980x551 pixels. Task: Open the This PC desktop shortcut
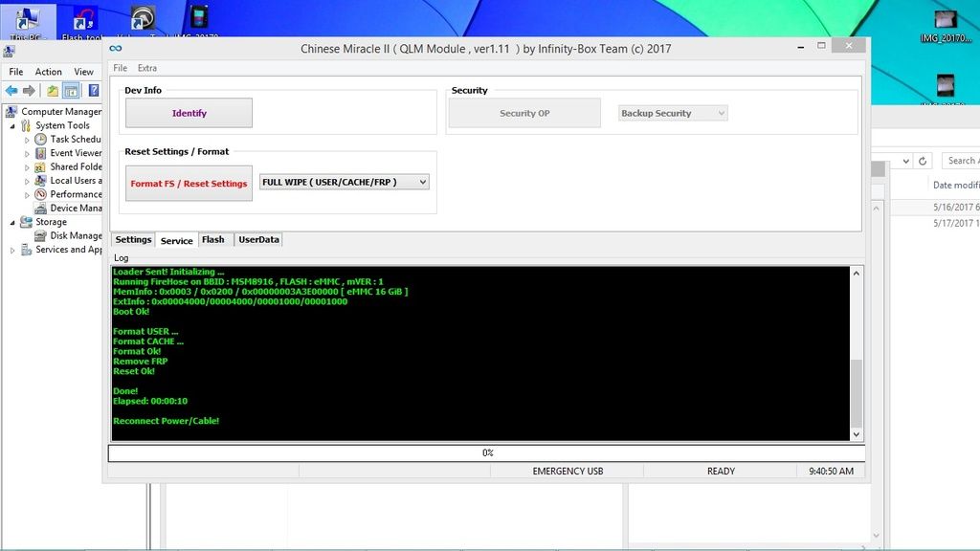point(26,21)
